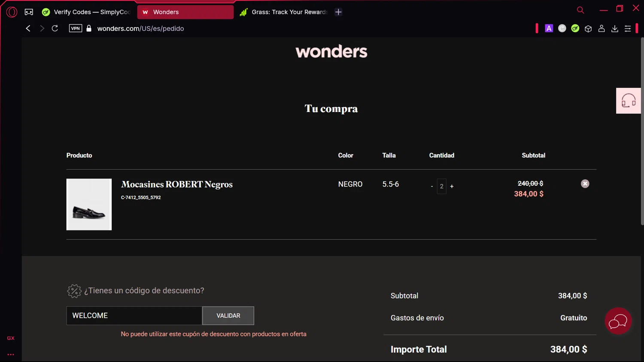Decrease quantity with the minus button
Viewport: 644px width, 362px height.
point(432,186)
